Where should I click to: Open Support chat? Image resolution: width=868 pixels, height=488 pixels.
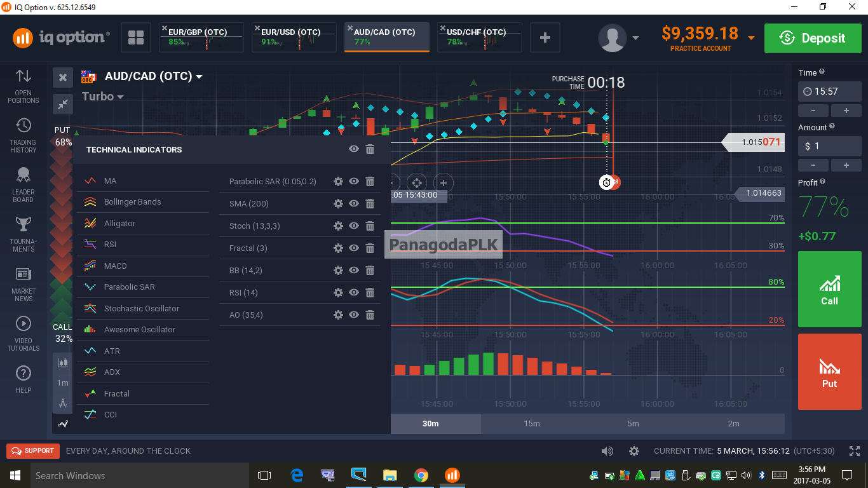tap(33, 451)
